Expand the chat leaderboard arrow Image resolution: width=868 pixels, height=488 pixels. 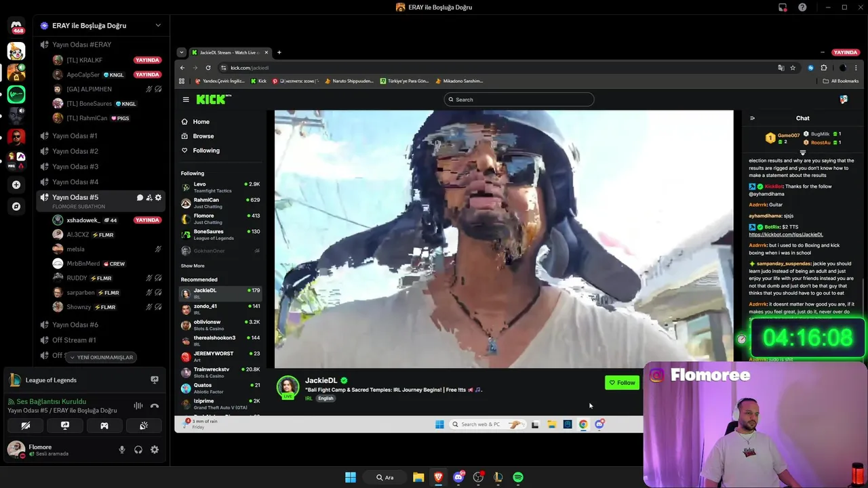(x=802, y=153)
